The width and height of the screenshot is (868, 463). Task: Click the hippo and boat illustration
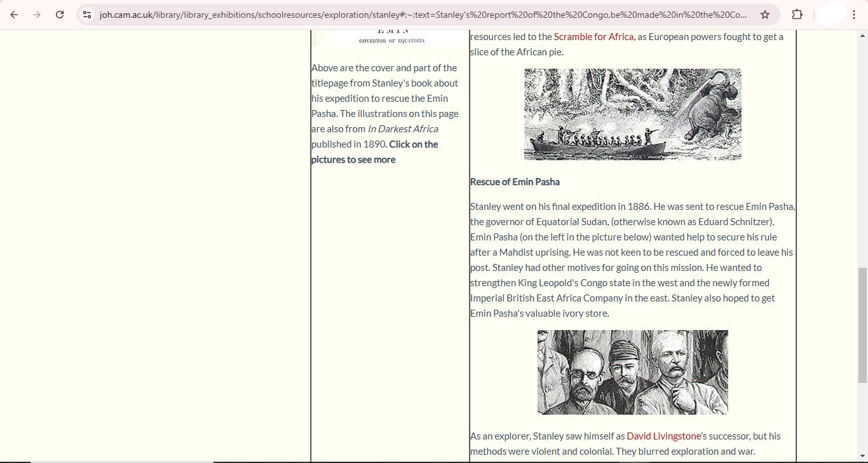pos(632,114)
